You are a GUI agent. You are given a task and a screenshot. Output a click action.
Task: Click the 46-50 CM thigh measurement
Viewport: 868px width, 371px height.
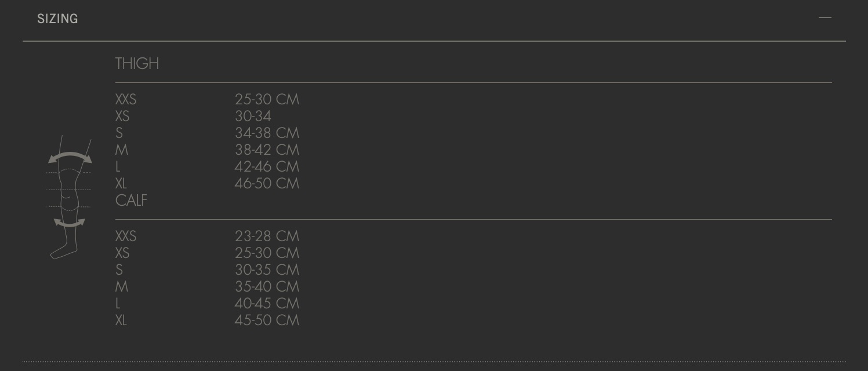[267, 184]
